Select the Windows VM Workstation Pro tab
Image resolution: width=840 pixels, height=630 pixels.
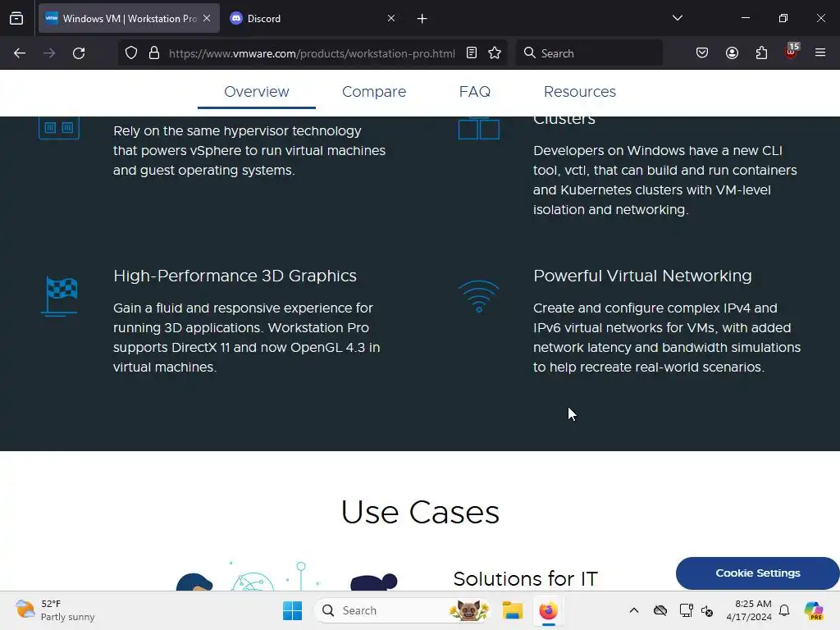tap(129, 18)
